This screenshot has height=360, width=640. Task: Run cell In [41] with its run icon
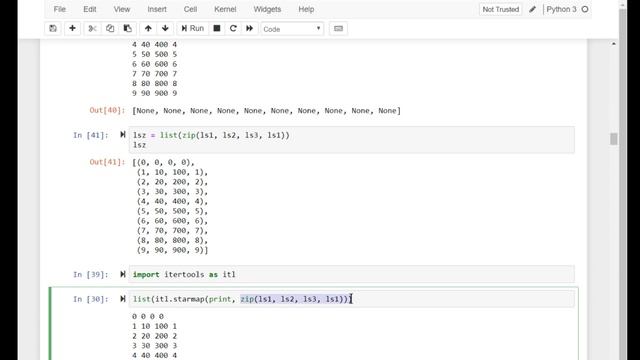tap(122, 135)
